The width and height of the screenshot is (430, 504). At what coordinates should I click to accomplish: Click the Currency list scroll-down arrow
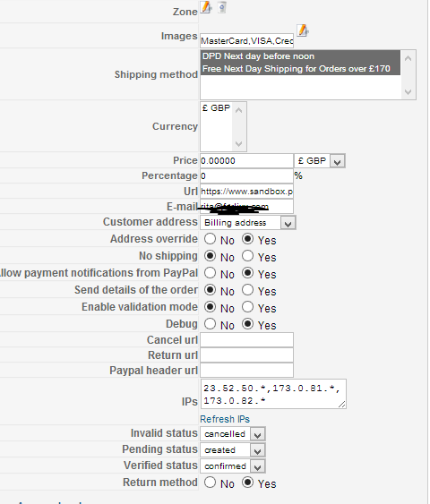click(238, 143)
